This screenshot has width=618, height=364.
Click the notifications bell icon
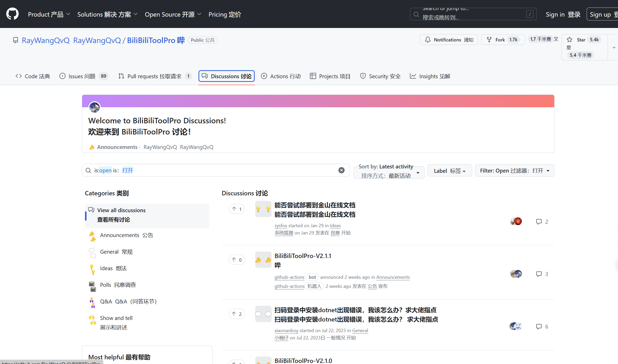pyautogui.click(x=428, y=40)
